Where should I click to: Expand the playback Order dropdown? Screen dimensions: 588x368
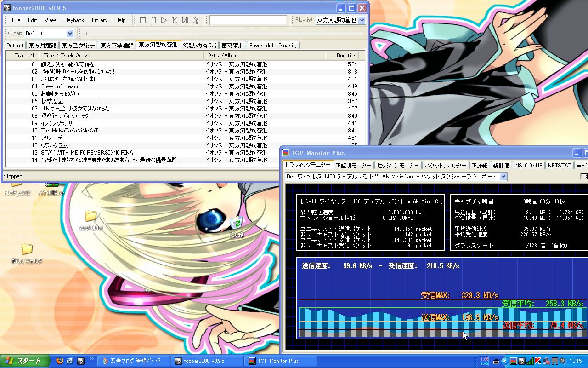click(70, 34)
